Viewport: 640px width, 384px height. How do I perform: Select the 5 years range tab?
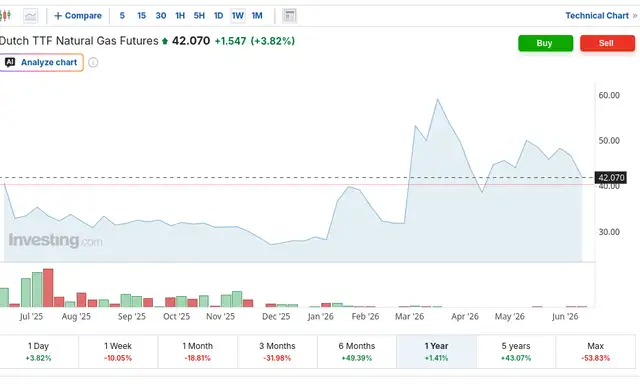516,351
